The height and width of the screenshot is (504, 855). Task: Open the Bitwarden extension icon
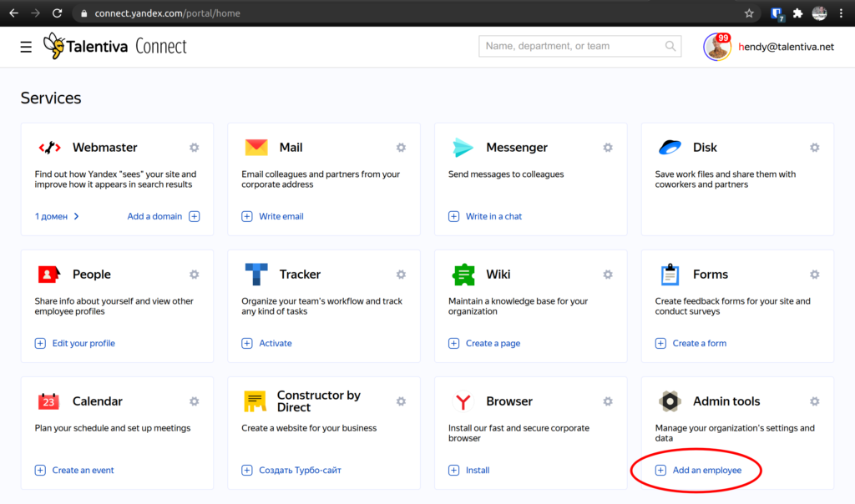[x=777, y=13]
